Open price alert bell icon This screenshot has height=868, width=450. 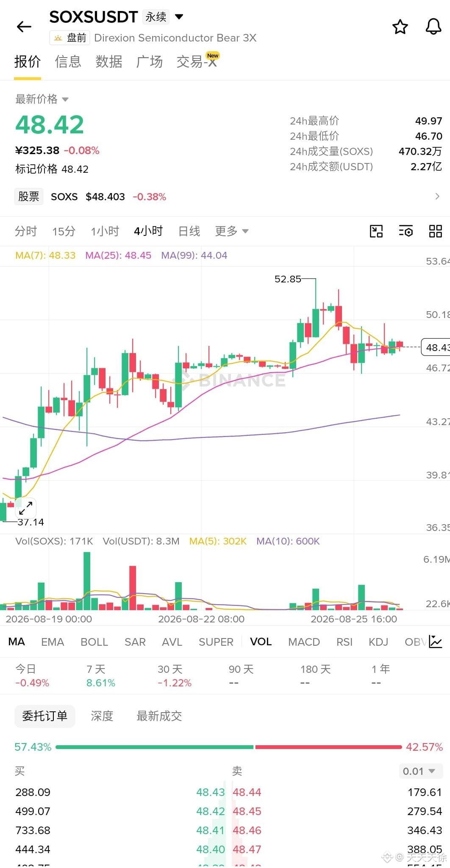[433, 27]
